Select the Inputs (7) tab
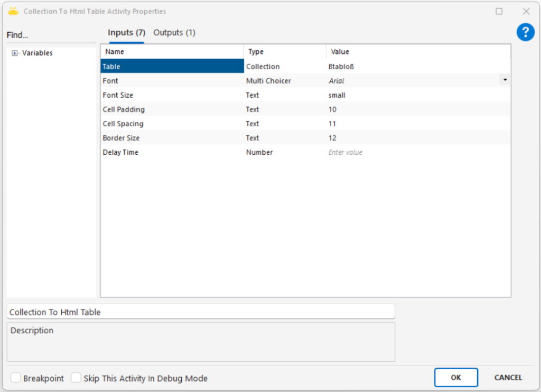The image size is (541, 392). click(126, 33)
